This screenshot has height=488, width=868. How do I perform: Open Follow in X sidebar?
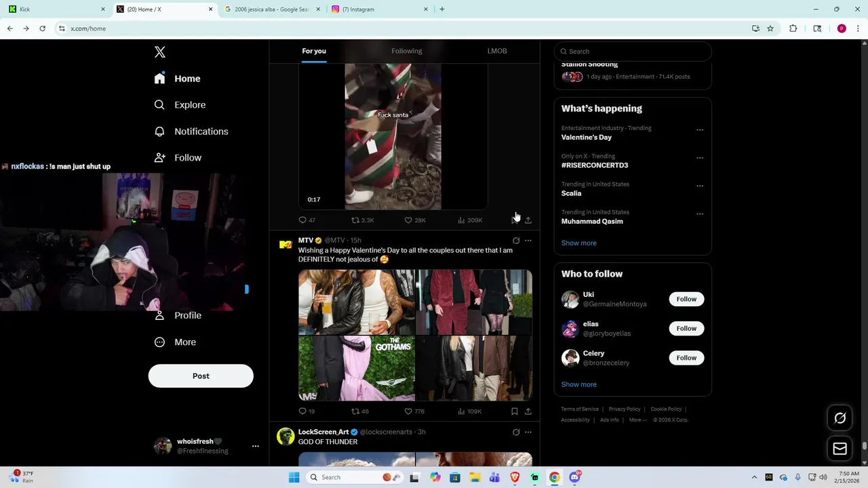[178, 158]
